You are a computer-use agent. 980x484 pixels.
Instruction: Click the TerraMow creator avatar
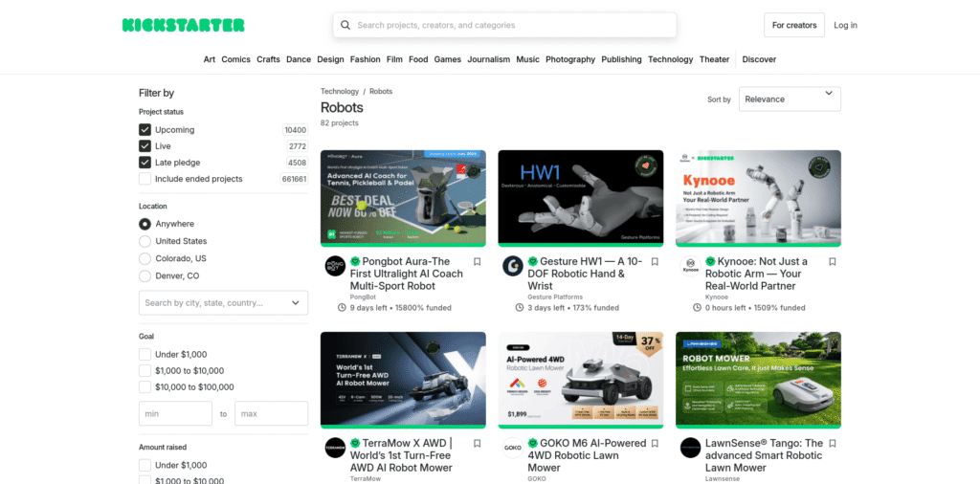tap(335, 448)
